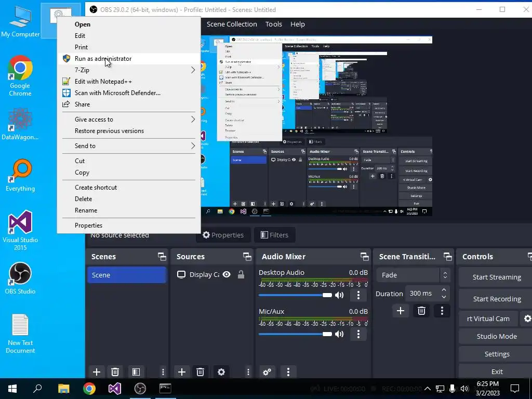Open Properties in context menu
The image size is (532, 399).
(x=128, y=225)
